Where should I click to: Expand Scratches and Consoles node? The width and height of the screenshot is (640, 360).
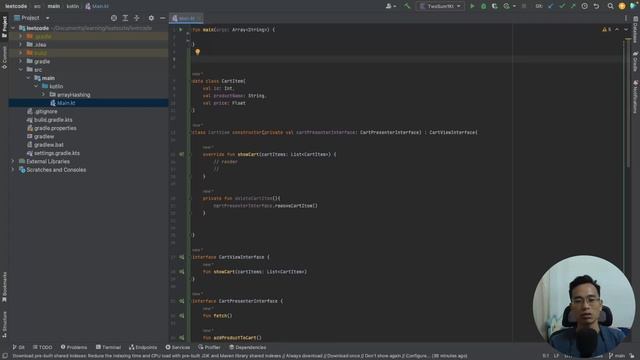13,170
